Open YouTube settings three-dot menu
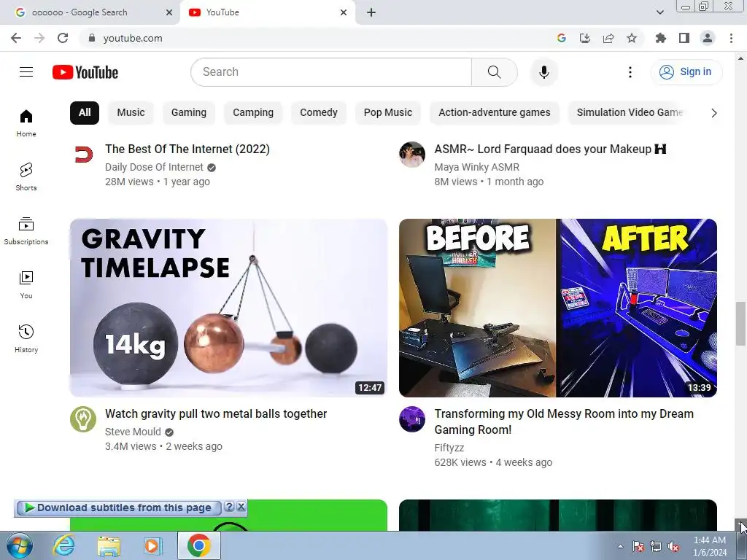Screen dimensions: 747x560 pos(630,72)
